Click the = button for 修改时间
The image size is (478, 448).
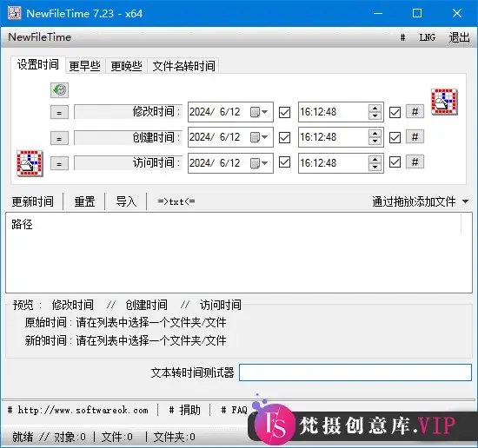pyautogui.click(x=59, y=112)
